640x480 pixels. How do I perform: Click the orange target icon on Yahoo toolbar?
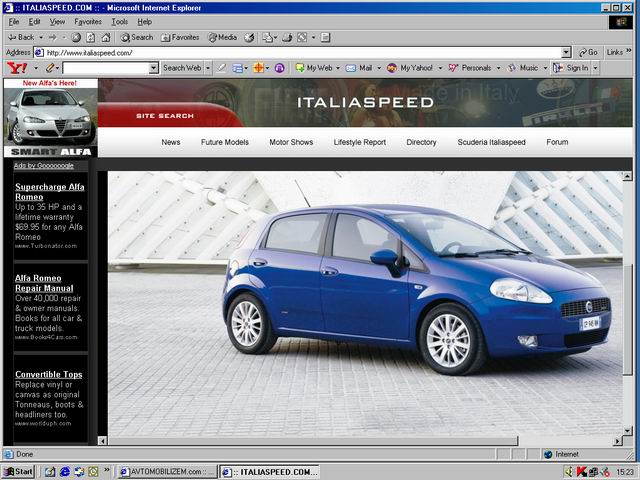258,68
